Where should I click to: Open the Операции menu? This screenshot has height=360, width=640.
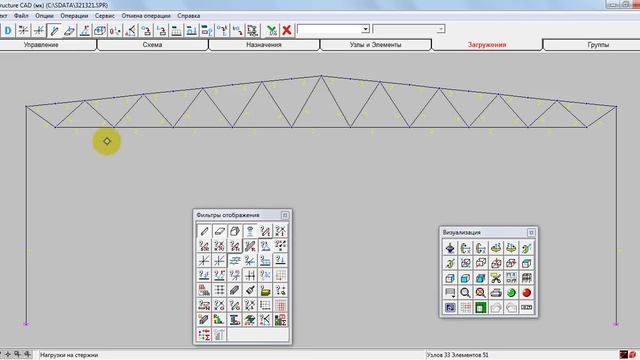click(74, 16)
